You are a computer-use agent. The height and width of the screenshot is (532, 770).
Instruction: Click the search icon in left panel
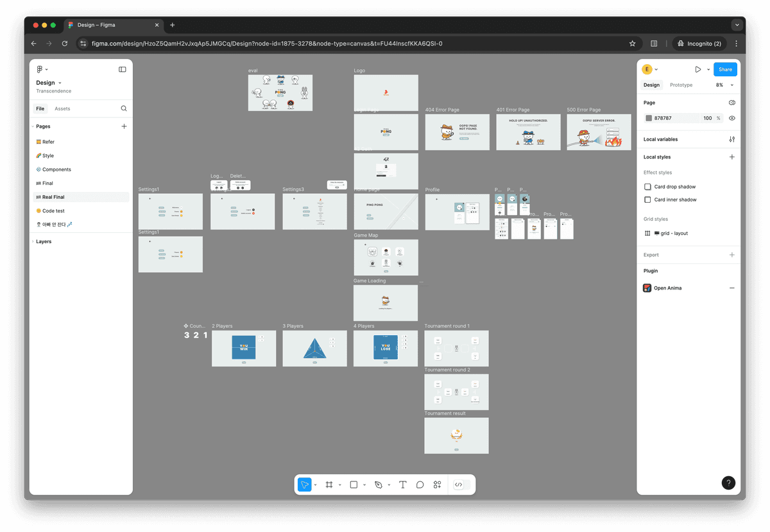pos(124,108)
